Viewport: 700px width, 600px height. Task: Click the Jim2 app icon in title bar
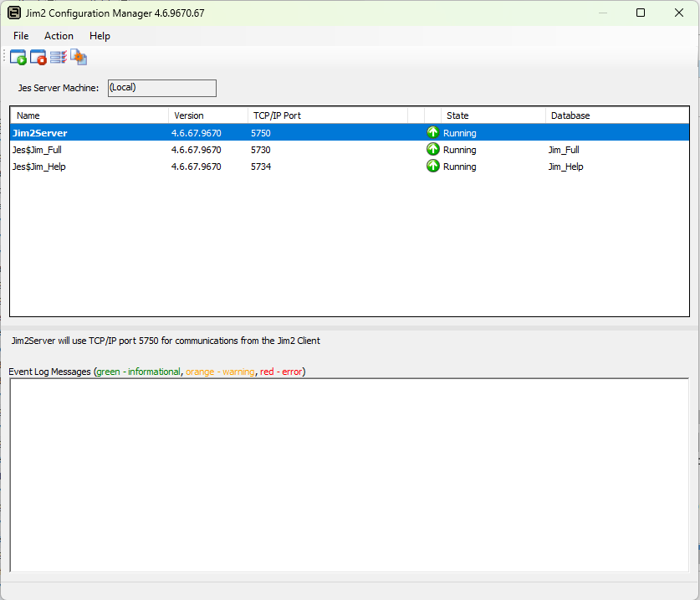pos(14,13)
